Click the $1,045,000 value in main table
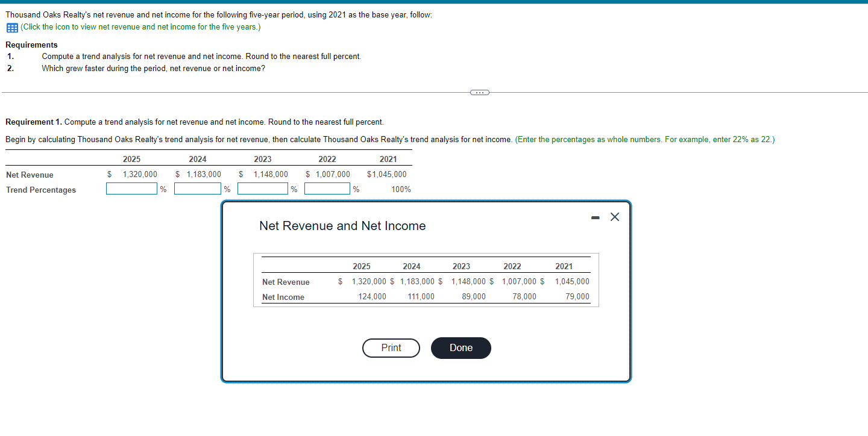 pos(386,175)
